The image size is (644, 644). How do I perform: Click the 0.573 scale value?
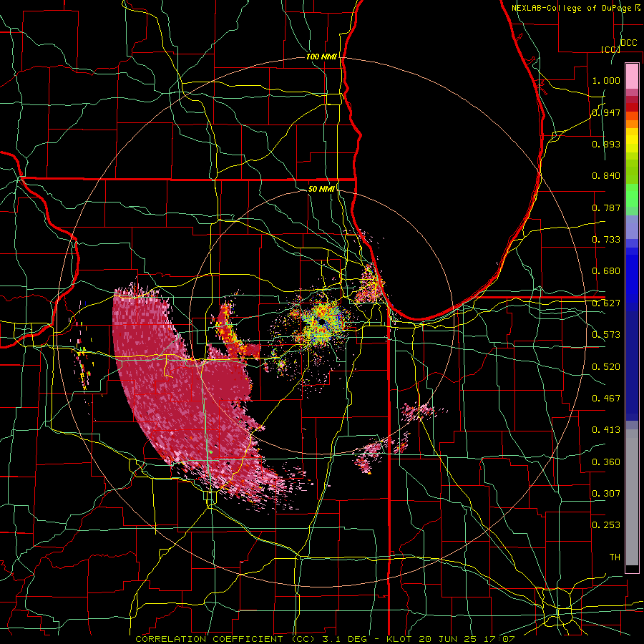pos(606,334)
